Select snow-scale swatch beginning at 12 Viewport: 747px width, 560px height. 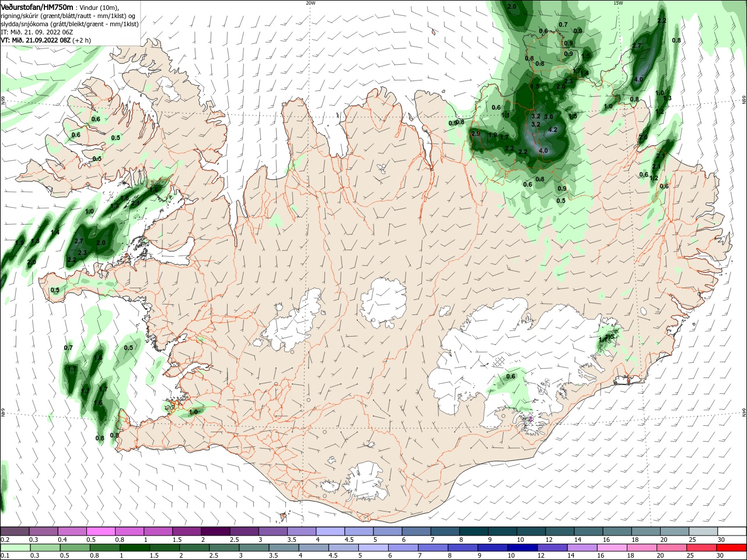coord(558,531)
